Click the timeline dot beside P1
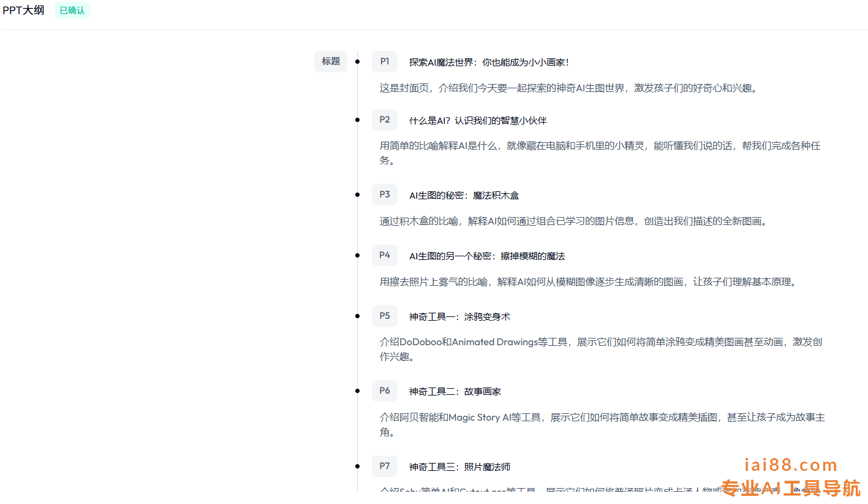Image resolution: width=868 pixels, height=504 pixels. [x=358, y=62]
